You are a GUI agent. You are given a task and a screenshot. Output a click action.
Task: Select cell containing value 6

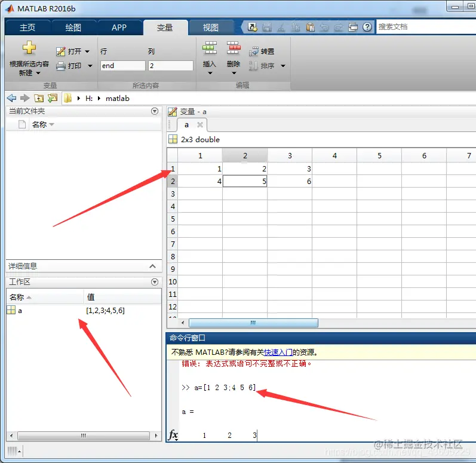(x=290, y=181)
